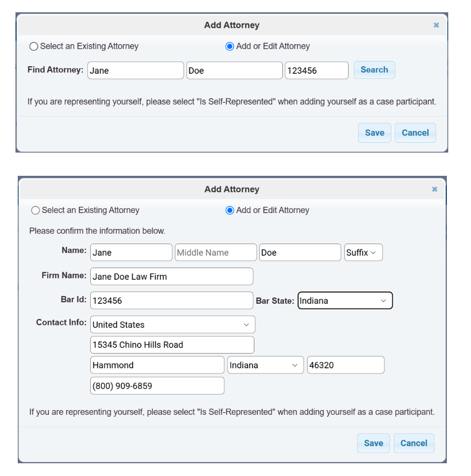The width and height of the screenshot is (471, 476).
Task: Dismiss the bottom Add Attorney dialog with X
Action: pyautogui.click(x=434, y=189)
